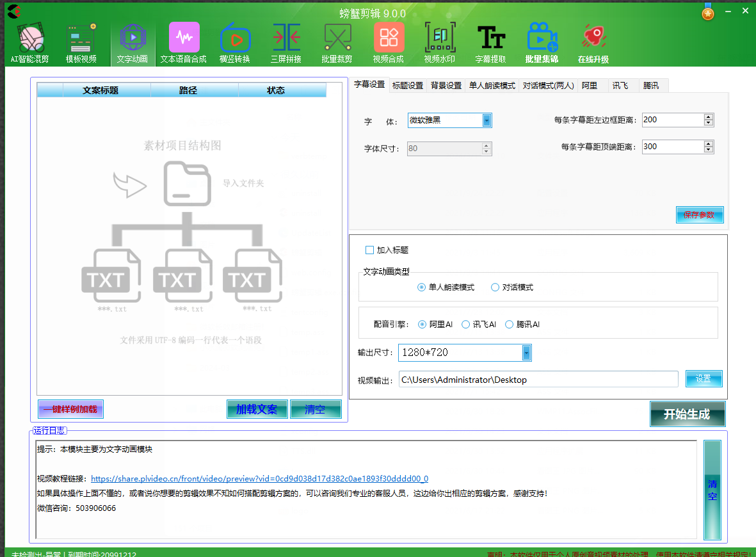Open the 字幕提取 tool icon
The width and height of the screenshot is (756, 557).
[x=491, y=38]
